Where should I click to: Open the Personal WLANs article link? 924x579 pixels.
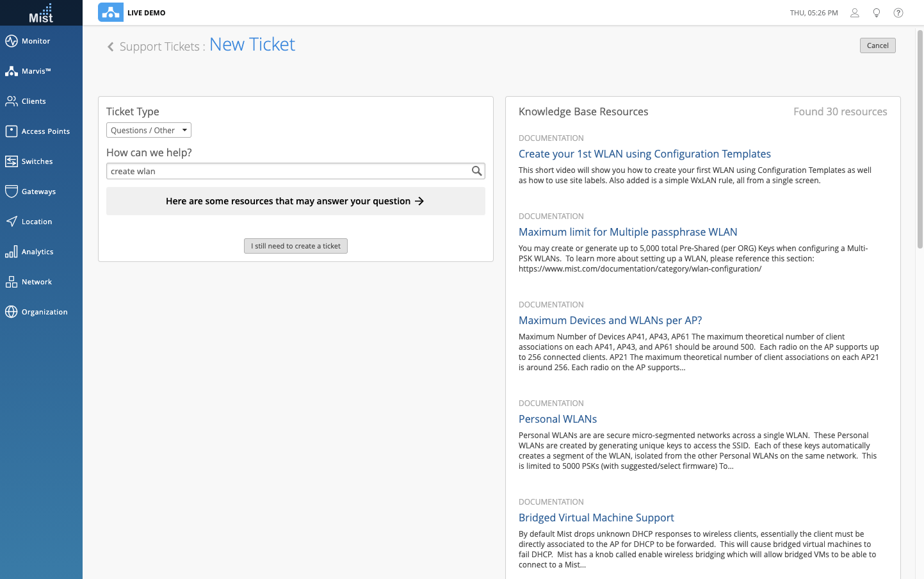point(557,419)
